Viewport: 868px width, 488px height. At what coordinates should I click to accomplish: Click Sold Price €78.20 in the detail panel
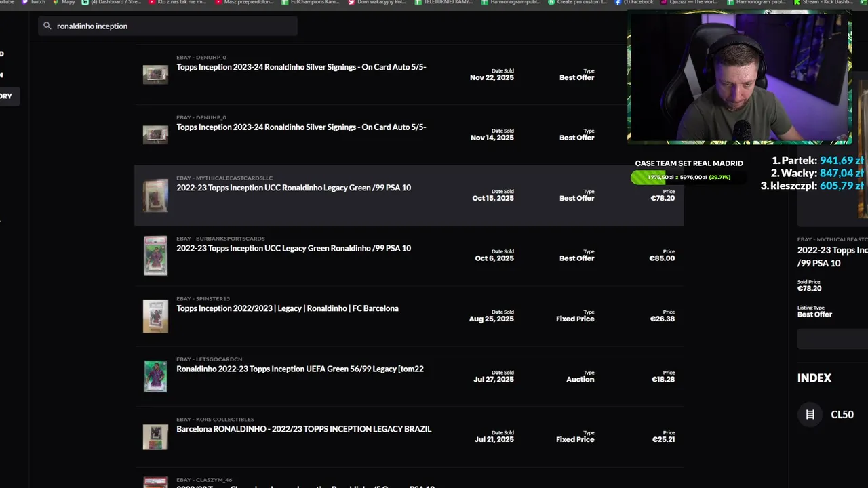coord(810,289)
